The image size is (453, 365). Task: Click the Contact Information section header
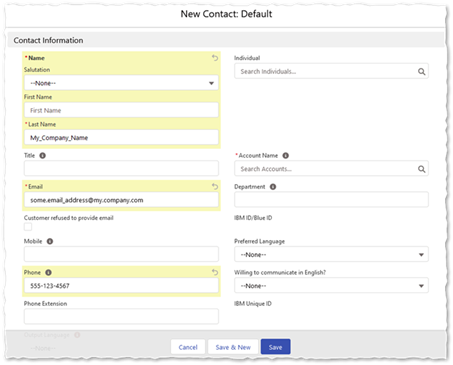click(226, 40)
